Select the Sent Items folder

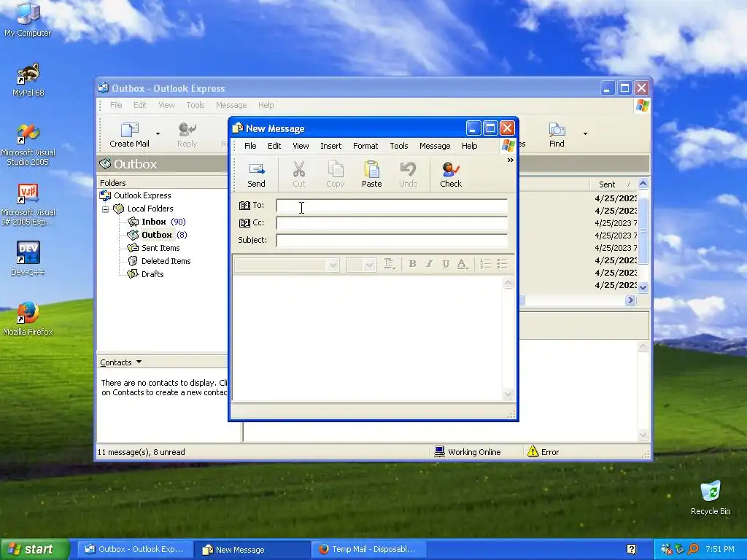click(160, 248)
